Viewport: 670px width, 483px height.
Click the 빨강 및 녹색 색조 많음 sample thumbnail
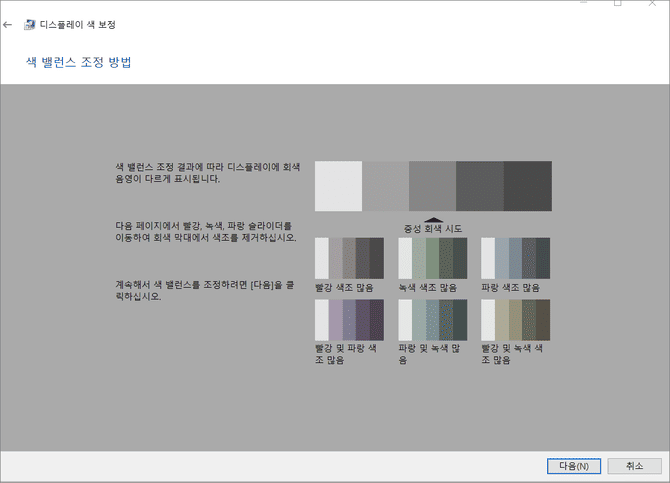pos(515,320)
